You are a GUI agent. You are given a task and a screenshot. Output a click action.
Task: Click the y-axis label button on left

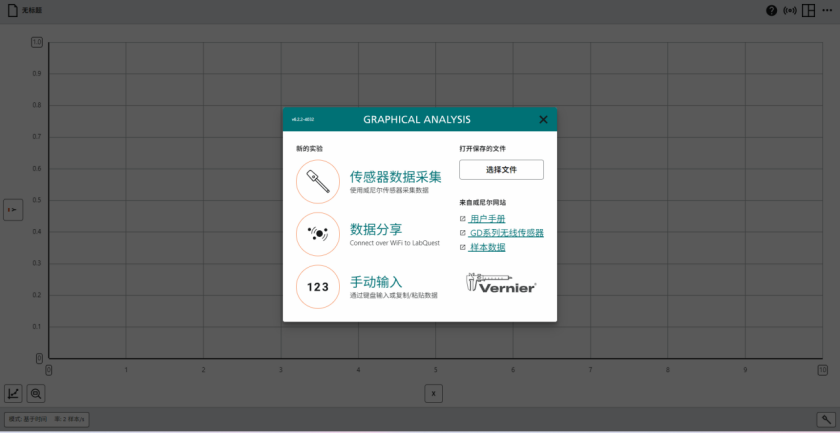pyautogui.click(x=13, y=210)
